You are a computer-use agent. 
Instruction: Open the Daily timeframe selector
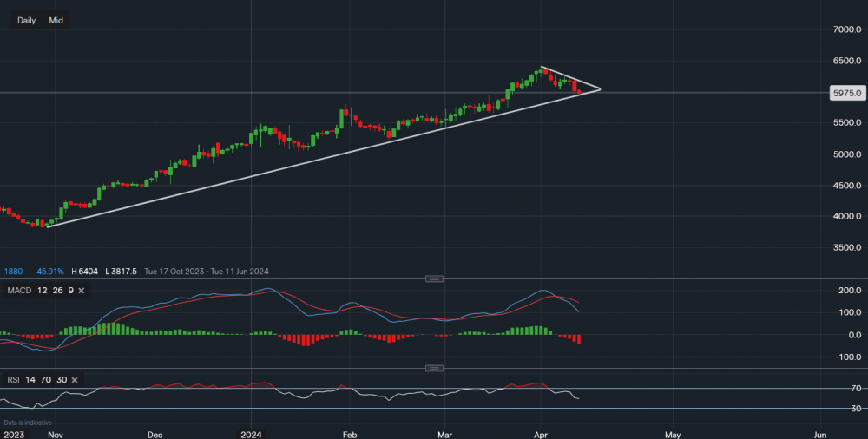pos(26,20)
